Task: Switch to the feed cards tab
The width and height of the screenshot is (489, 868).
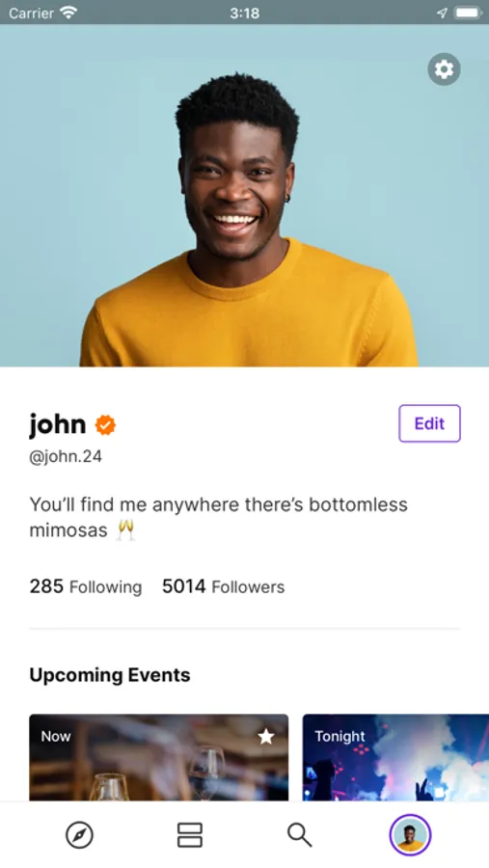Action: pos(189,835)
